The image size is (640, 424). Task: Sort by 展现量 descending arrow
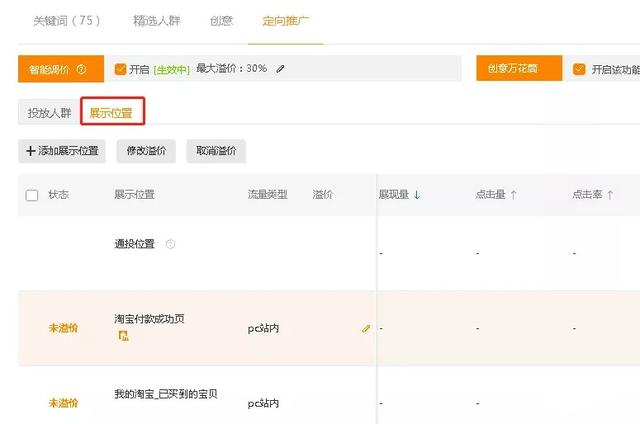[x=417, y=195]
